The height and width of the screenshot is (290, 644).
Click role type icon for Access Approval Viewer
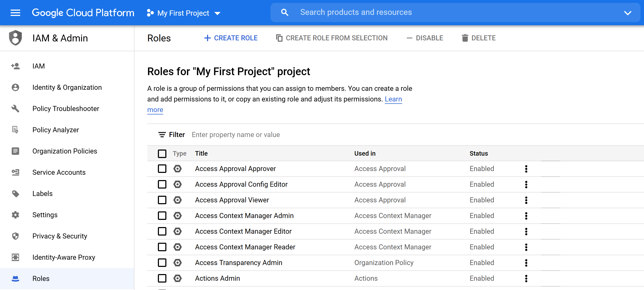click(178, 200)
